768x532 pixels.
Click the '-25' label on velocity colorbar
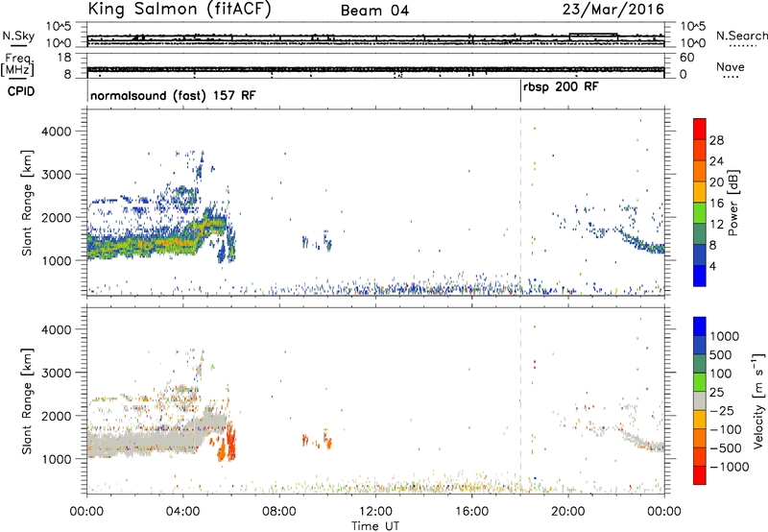(x=722, y=411)
